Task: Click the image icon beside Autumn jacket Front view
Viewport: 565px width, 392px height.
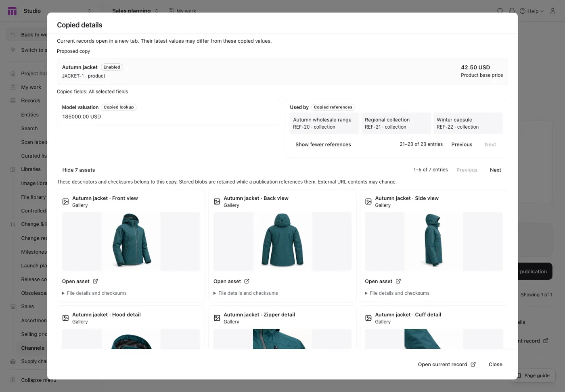Action: pyautogui.click(x=65, y=202)
